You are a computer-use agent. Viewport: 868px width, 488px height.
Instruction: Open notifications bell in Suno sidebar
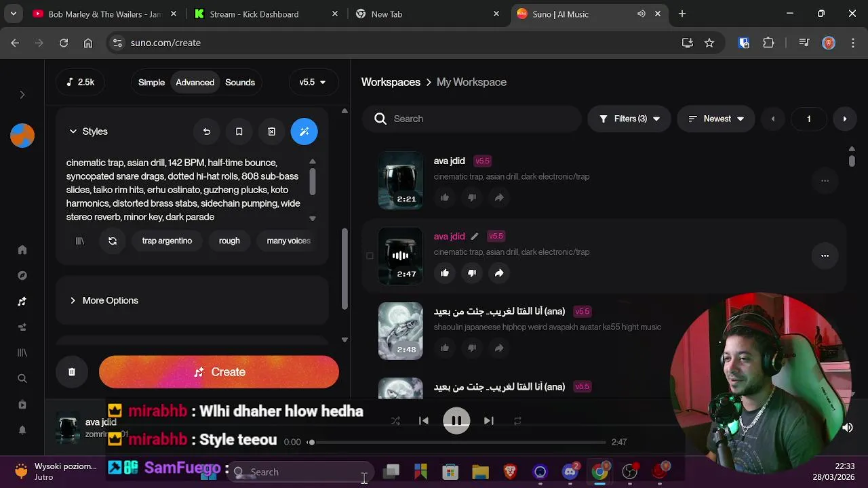pos(22,430)
